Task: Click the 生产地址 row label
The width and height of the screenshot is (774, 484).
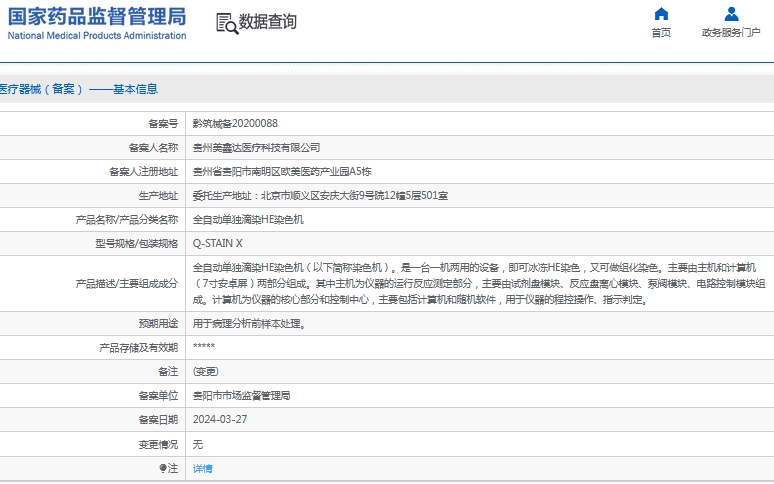Action: (158, 196)
